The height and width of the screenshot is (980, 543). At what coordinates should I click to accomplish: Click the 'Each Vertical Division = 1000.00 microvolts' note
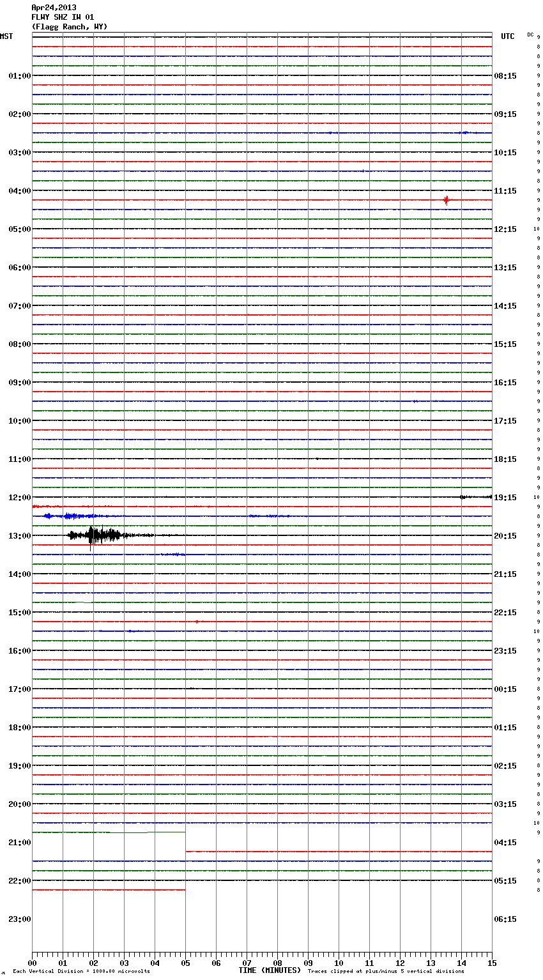pos(81,972)
